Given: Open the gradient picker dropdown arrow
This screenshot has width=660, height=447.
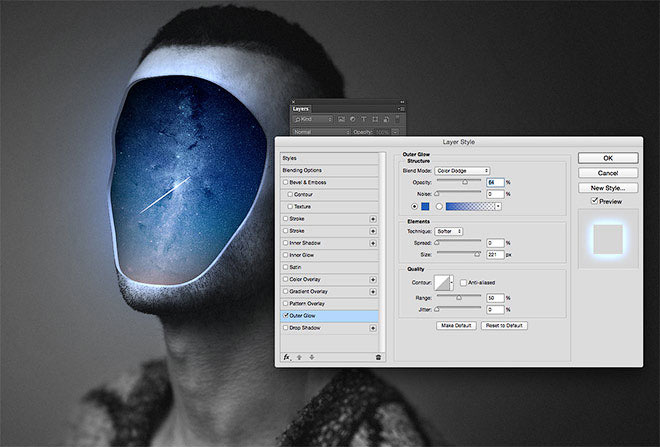Looking at the screenshot, I should pos(498,206).
